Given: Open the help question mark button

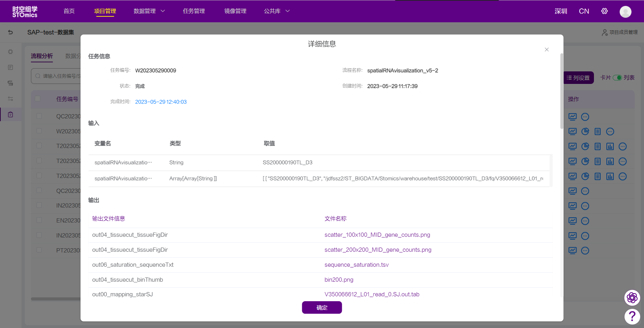Looking at the screenshot, I should (632, 317).
